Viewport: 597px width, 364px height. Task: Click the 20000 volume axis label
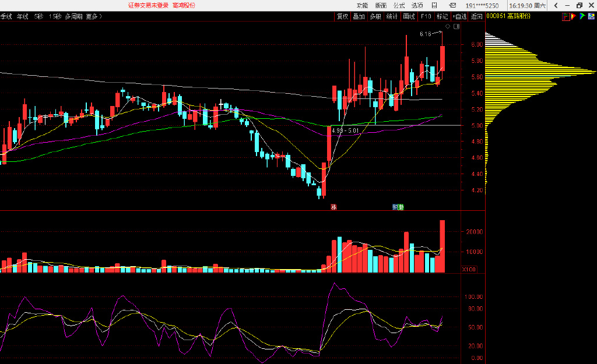pos(474,232)
